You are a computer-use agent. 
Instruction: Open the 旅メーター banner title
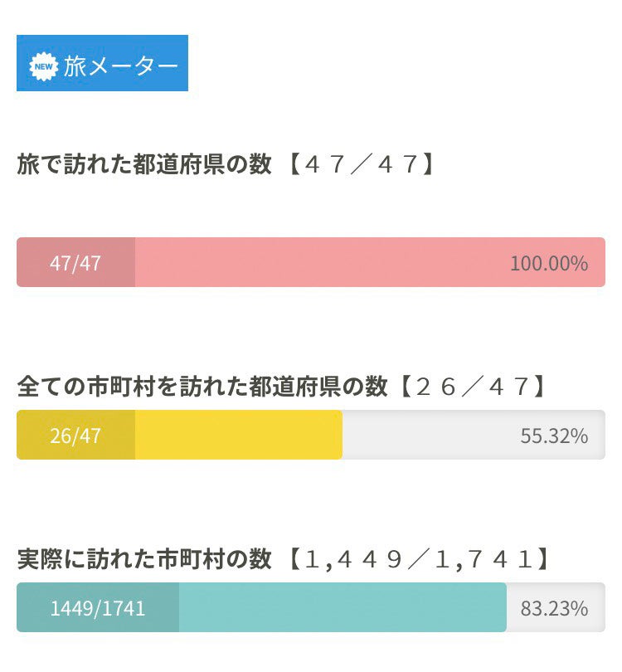pyautogui.click(x=120, y=66)
